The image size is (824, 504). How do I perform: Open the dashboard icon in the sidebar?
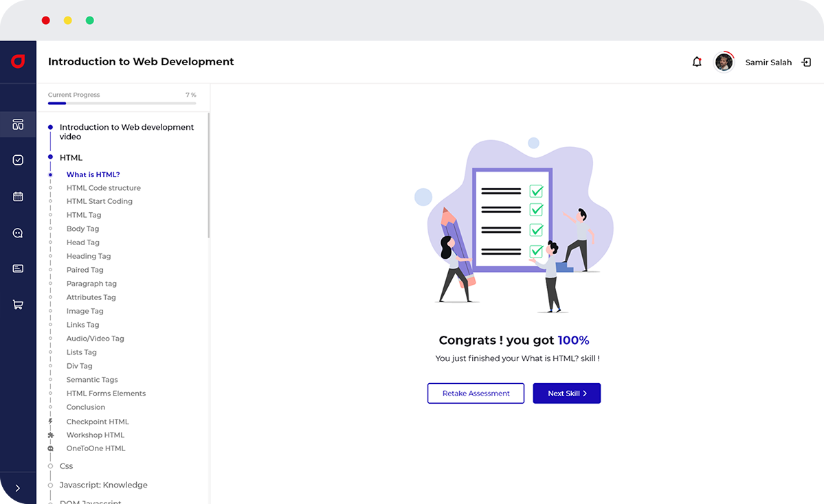tap(18, 124)
